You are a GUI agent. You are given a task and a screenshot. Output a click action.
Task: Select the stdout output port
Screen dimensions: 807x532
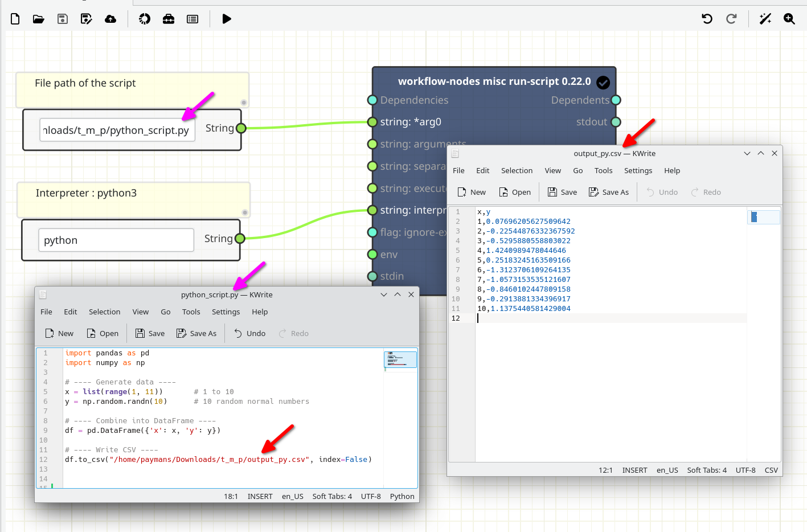(x=616, y=122)
